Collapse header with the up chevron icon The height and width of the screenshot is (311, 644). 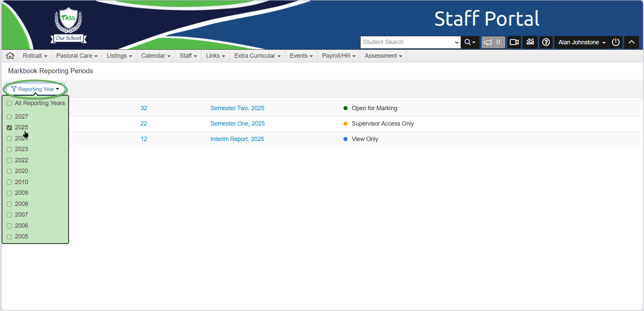(x=631, y=42)
